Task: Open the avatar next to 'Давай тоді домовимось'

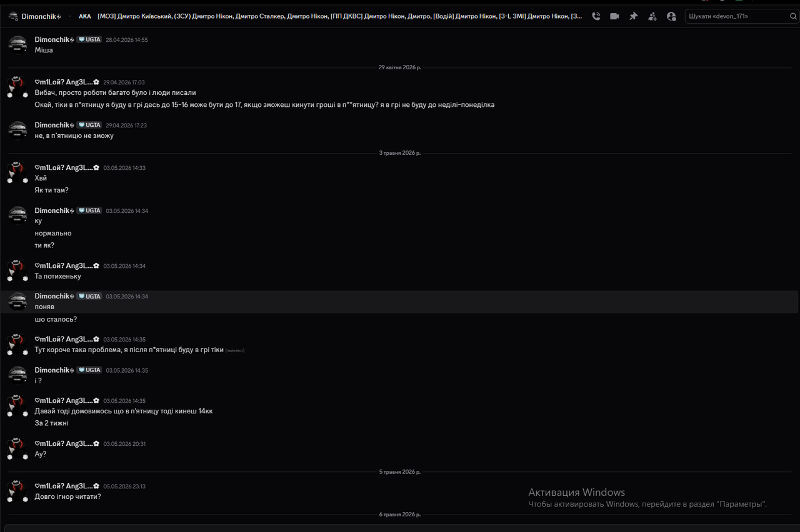Action: pyautogui.click(x=17, y=406)
